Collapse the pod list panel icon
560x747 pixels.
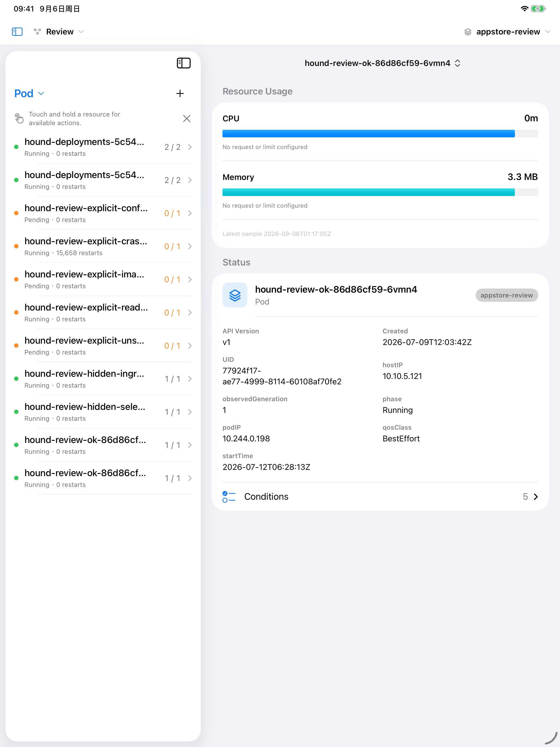[x=184, y=63]
